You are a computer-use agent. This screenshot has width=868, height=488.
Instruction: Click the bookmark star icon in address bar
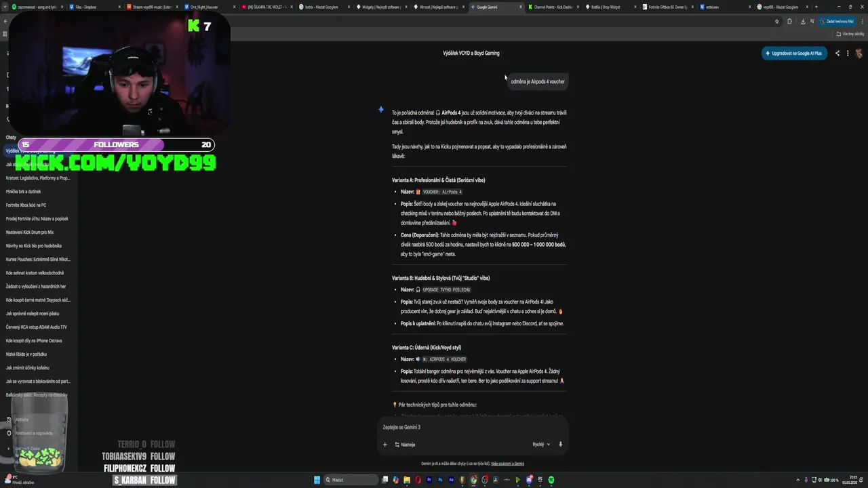[x=777, y=21]
